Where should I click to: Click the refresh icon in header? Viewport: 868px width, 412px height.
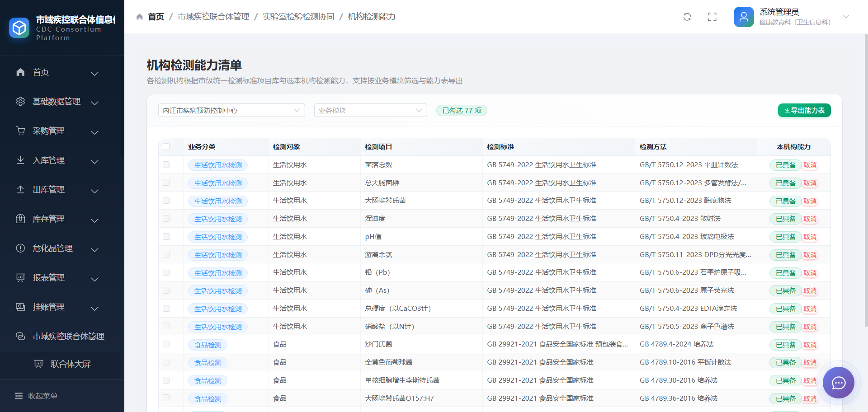pyautogui.click(x=687, y=17)
